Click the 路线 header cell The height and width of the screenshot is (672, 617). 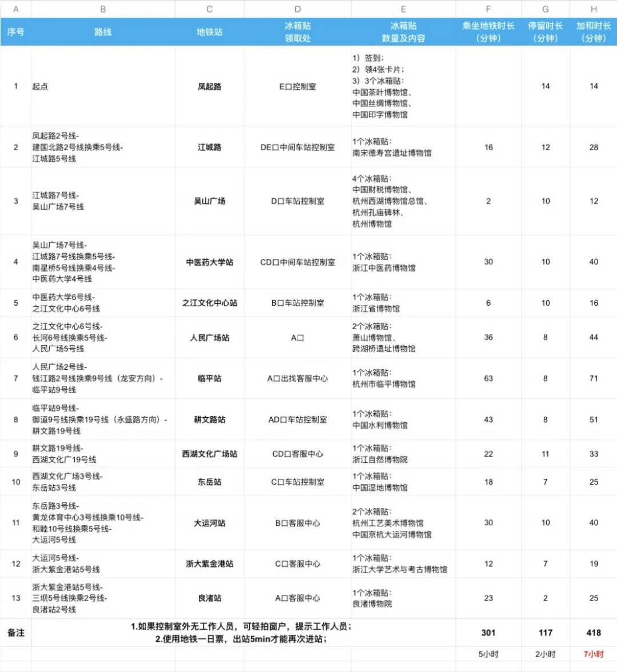[103, 32]
